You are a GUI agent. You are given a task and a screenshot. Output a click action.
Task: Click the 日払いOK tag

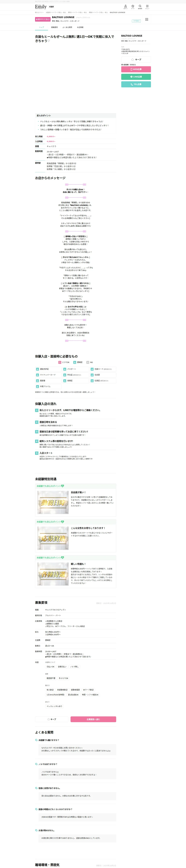51,666
